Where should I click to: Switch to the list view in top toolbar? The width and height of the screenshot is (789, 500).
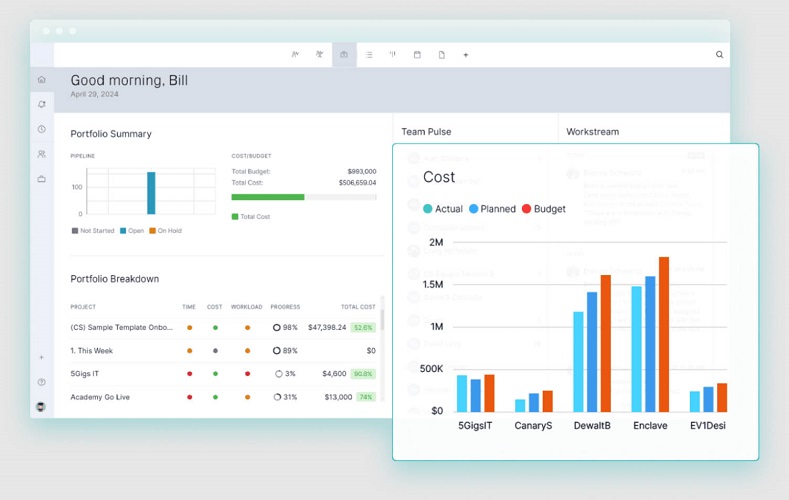pyautogui.click(x=368, y=55)
